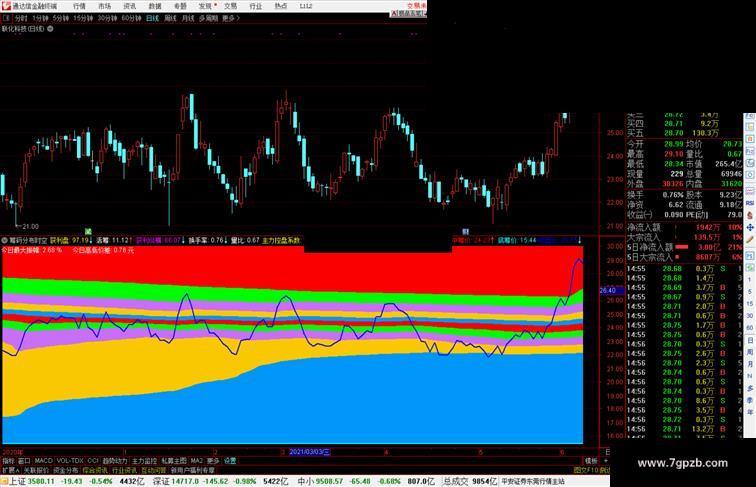Image resolution: width=756 pixels, height=487 pixels.
Task: Select the MA2 indicator
Action: coord(197,461)
